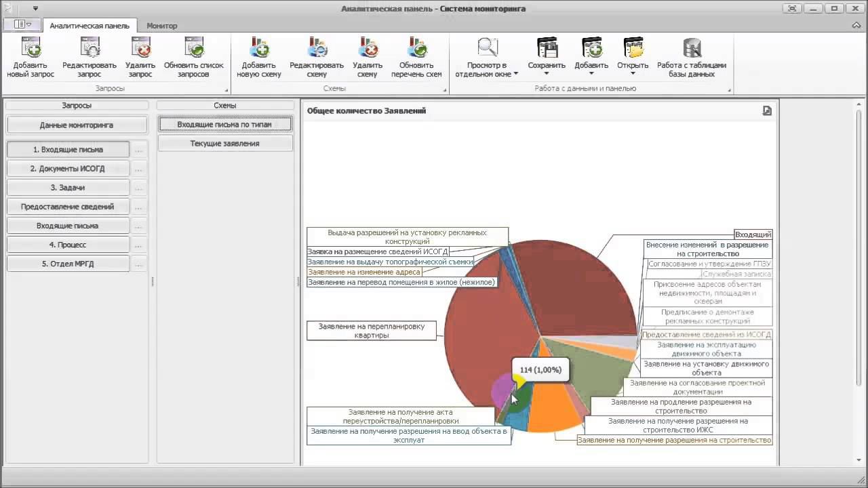The image size is (868, 488).
Task: Click the label ending in строительство ИЖС
Action: [678, 425]
